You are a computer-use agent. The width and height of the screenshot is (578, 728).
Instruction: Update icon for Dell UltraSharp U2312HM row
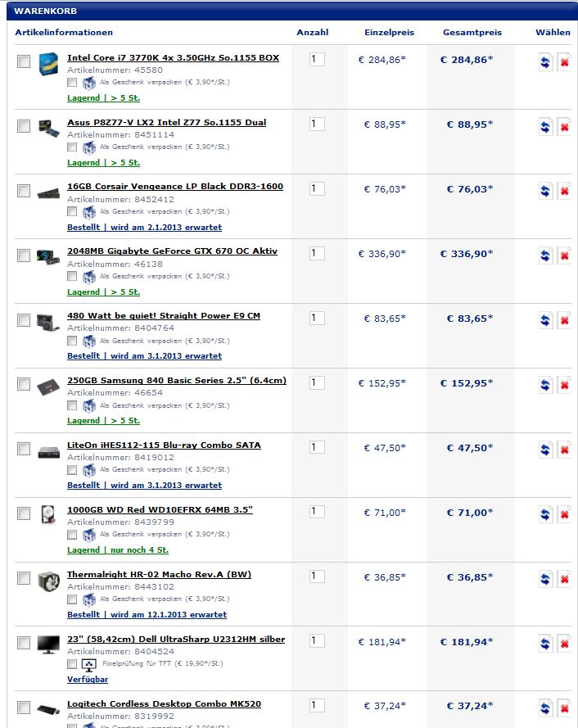click(x=545, y=644)
